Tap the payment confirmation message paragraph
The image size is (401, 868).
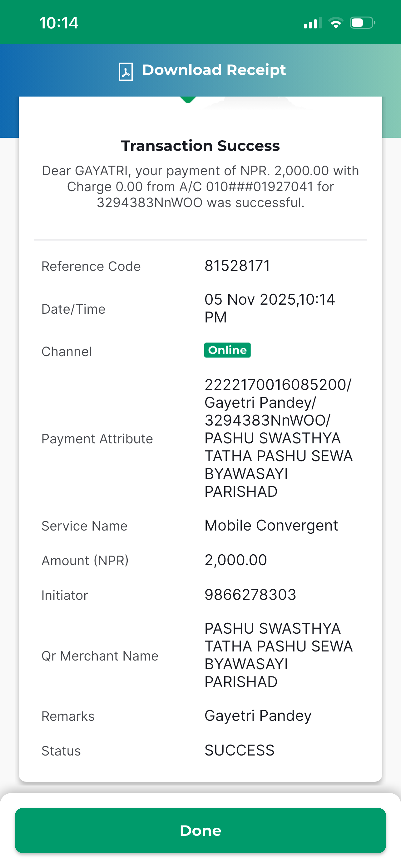[200, 187]
